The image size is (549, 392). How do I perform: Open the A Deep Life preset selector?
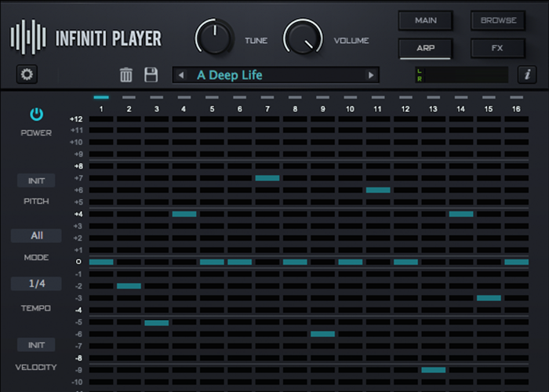(x=274, y=75)
